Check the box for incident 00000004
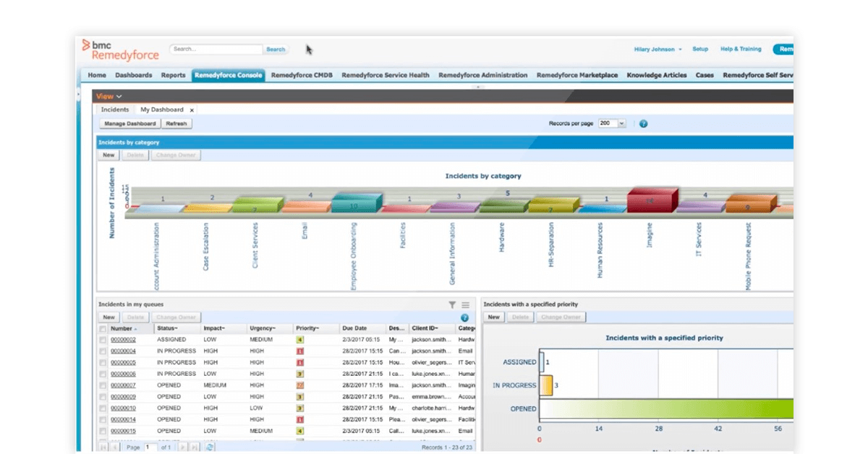 [x=103, y=351]
